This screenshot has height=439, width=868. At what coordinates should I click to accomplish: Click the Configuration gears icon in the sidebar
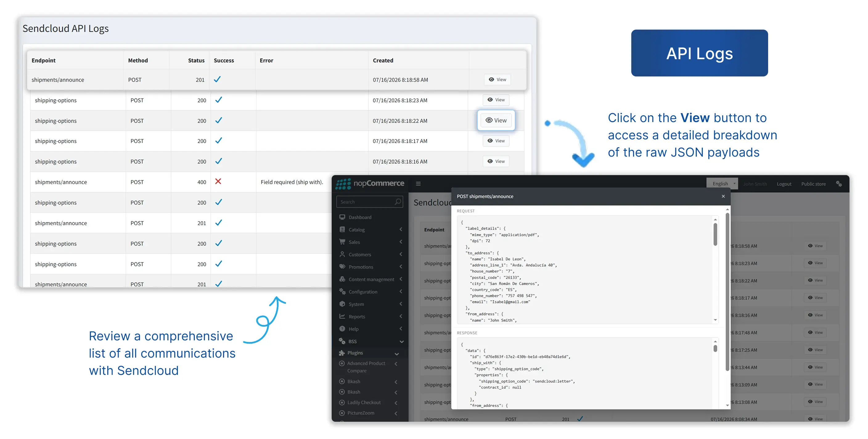coord(342,291)
